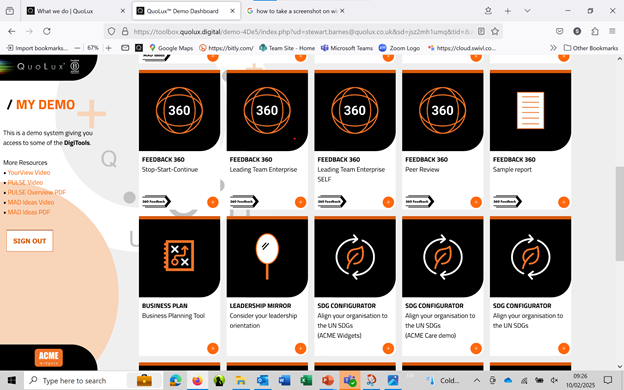Open the Business Plan strategy icon

click(x=179, y=255)
